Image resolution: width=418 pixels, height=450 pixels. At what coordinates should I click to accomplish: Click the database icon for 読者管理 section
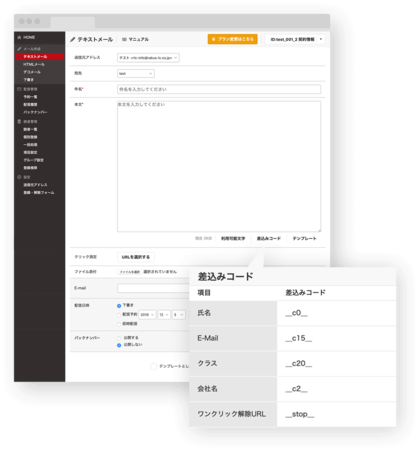point(19,121)
